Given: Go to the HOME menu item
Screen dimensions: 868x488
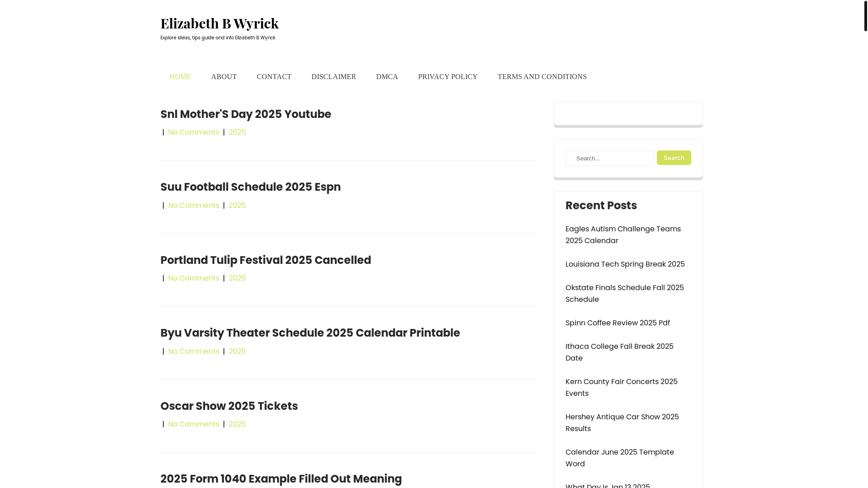Looking at the screenshot, I should click(x=180, y=77).
